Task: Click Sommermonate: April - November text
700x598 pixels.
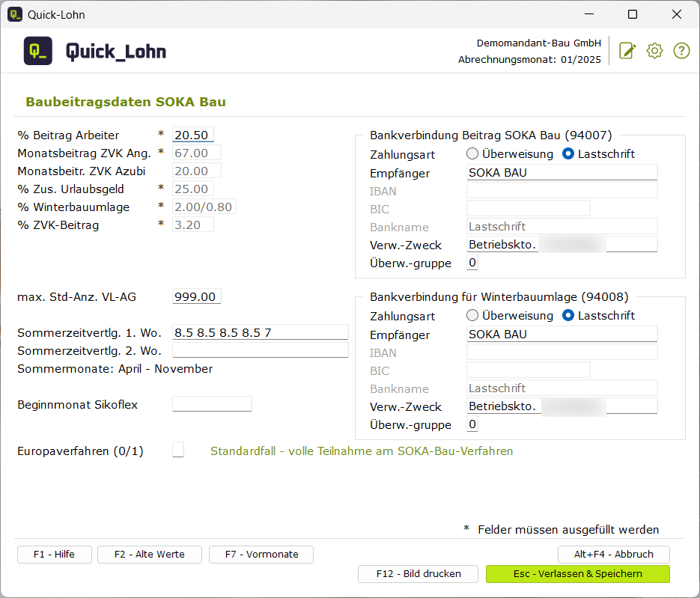Action: click(x=115, y=369)
